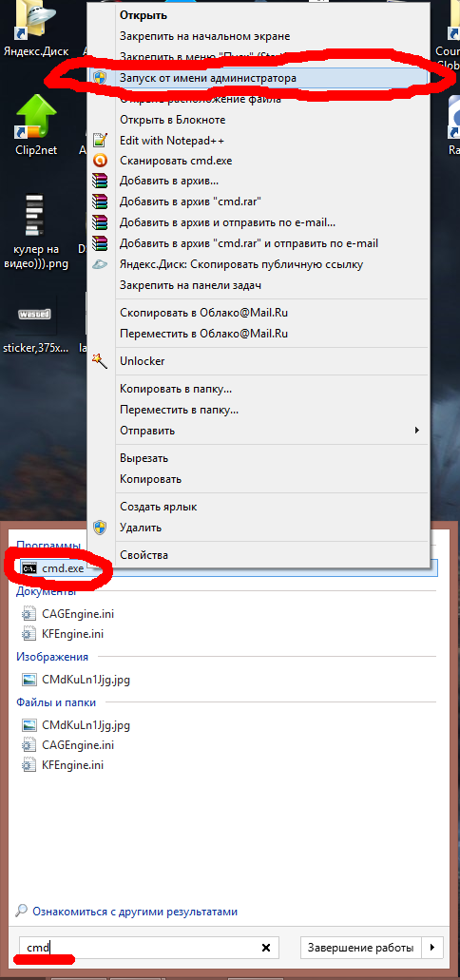Image resolution: width=460 pixels, height=980 pixels.
Task: Open Unlocker from the context menu
Action: coord(259,361)
